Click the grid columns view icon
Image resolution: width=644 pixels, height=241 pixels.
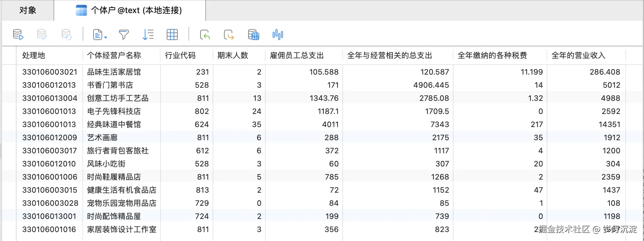tap(172, 35)
